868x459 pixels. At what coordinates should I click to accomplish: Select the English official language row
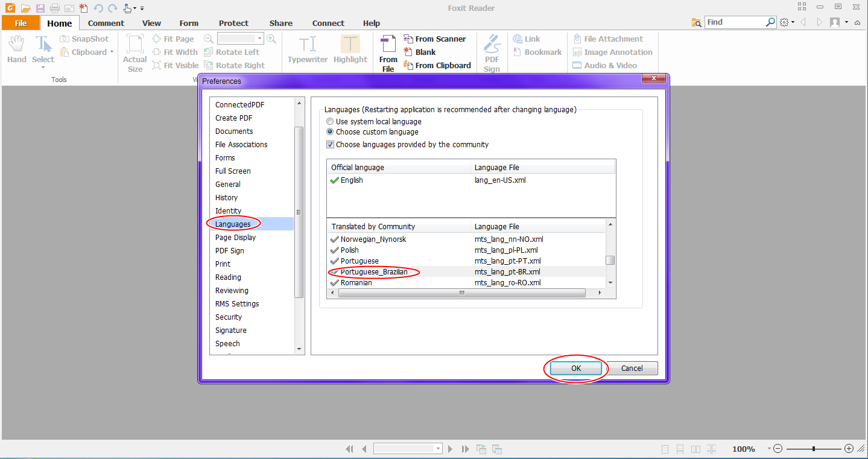(471, 180)
